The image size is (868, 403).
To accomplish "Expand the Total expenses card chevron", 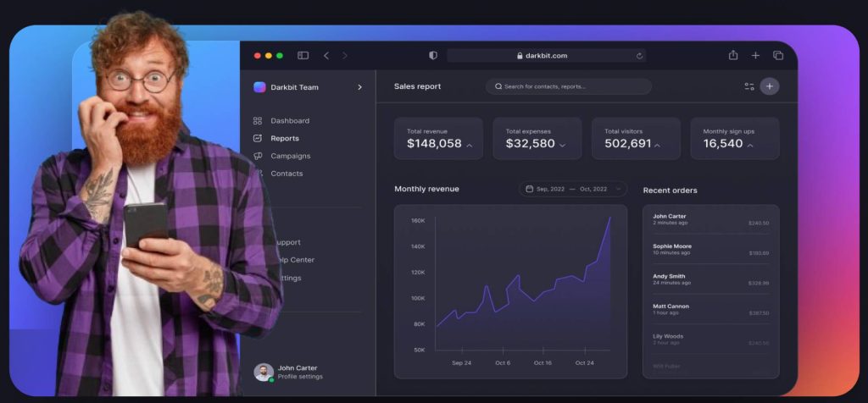I will [562, 146].
